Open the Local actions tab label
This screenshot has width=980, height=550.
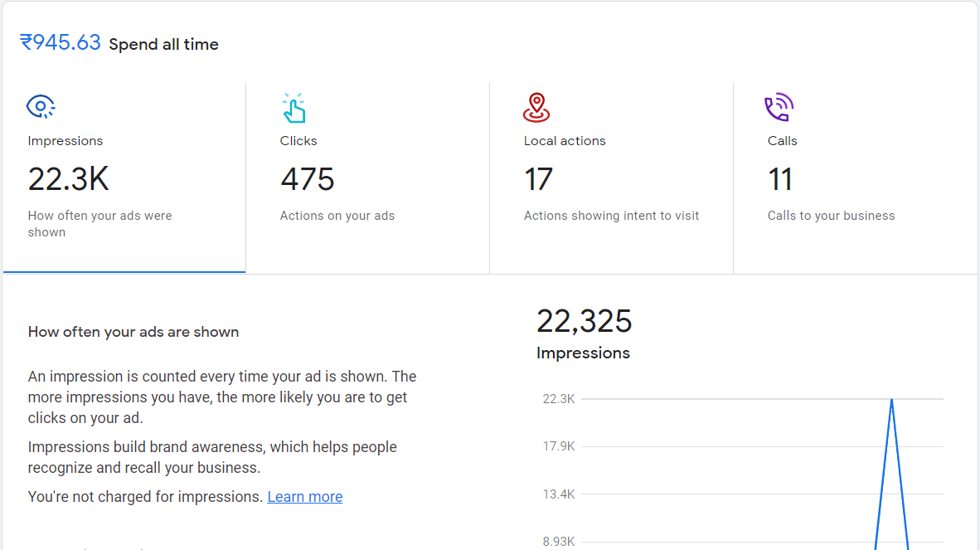coord(565,141)
